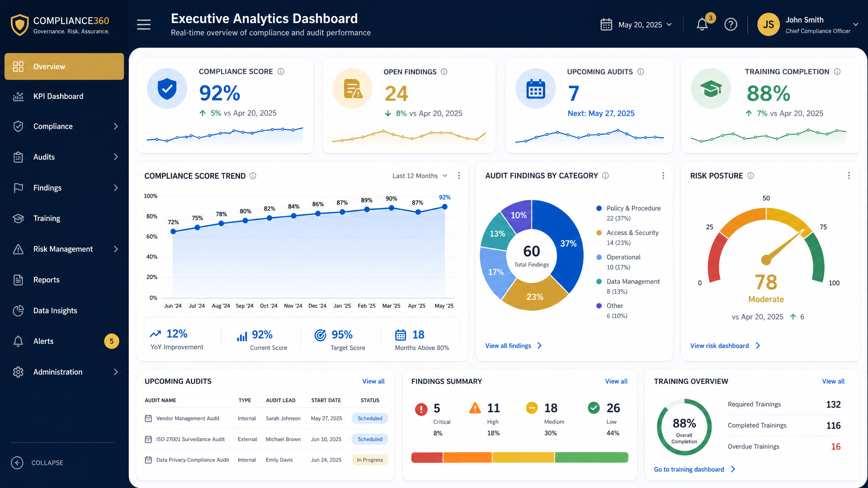Screen dimensions: 868x488
Task: Click the In Progress status badge
Action: point(370,460)
